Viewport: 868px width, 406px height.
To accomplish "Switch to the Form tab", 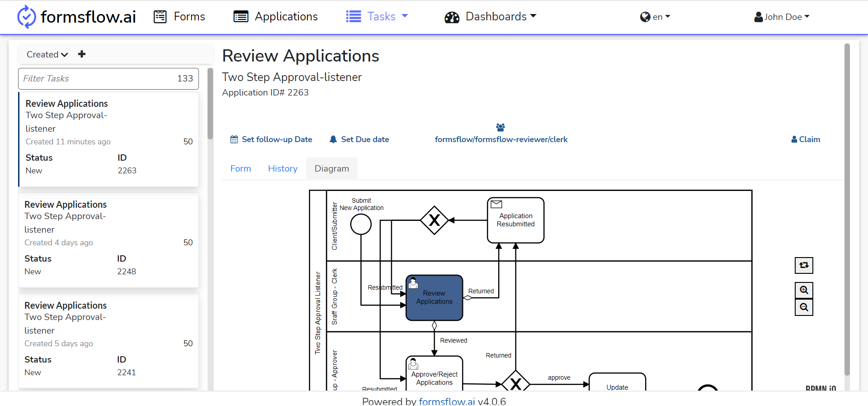I will click(x=241, y=168).
